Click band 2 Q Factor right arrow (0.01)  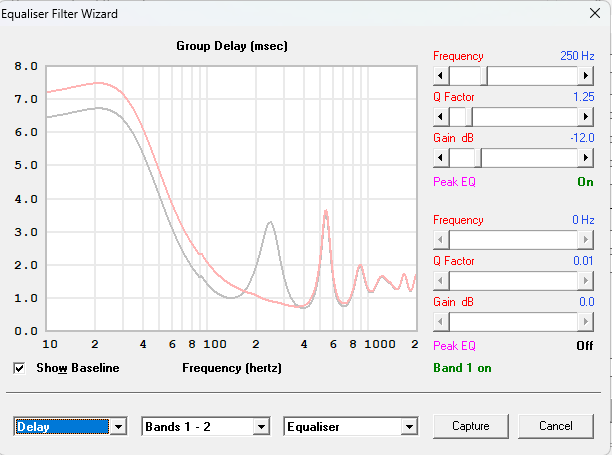click(x=585, y=281)
